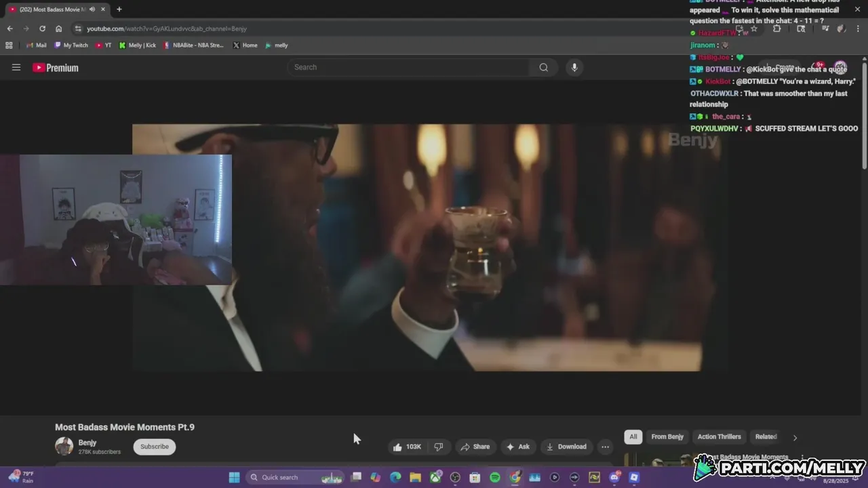Go to browser home page
Viewport: 868px width, 488px height.
59,28
